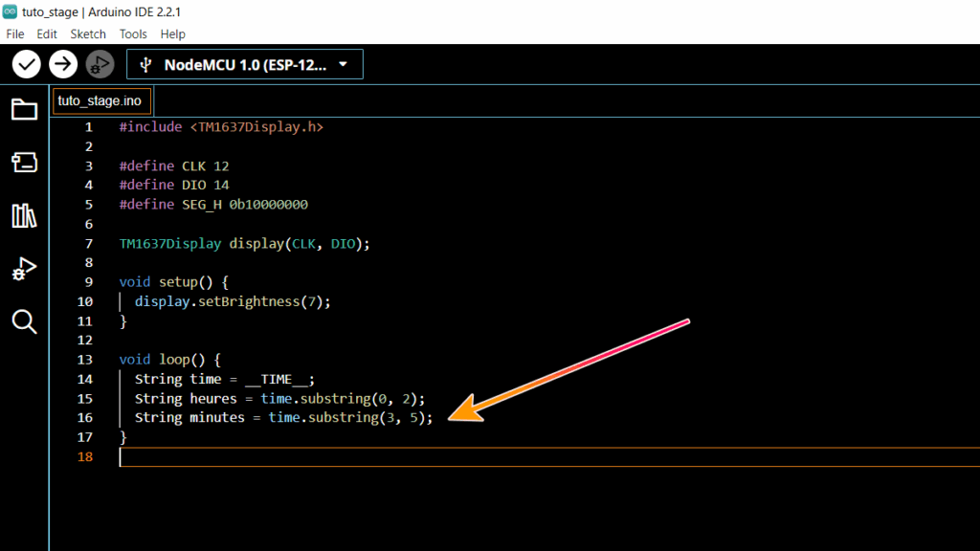Viewport: 980px width, 551px height.
Task: Open the Tools menu
Action: [x=133, y=34]
